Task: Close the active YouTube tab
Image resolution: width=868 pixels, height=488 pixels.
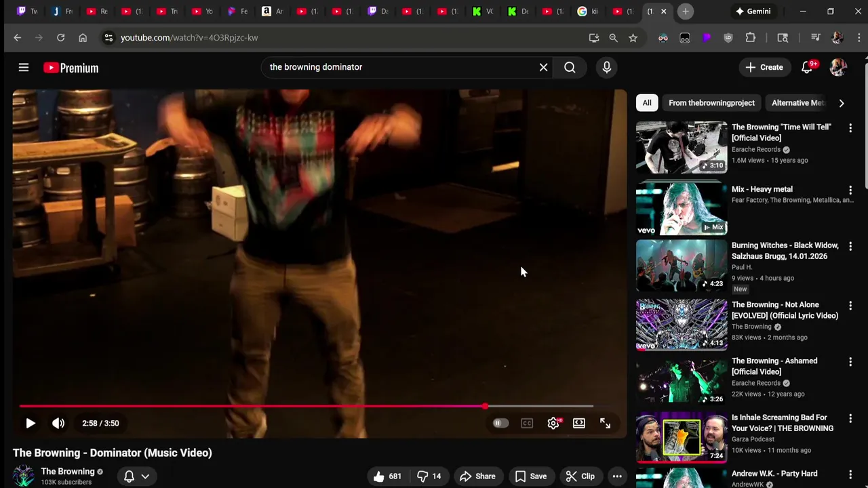Action: coord(664,12)
